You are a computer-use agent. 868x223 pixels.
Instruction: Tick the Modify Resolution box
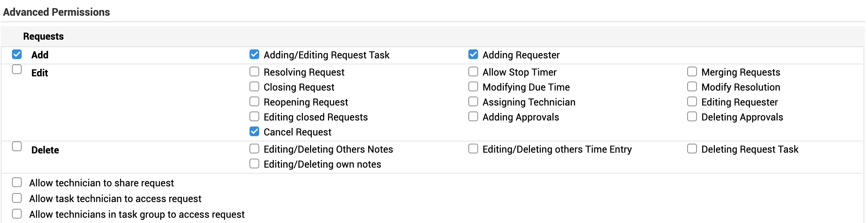(692, 86)
